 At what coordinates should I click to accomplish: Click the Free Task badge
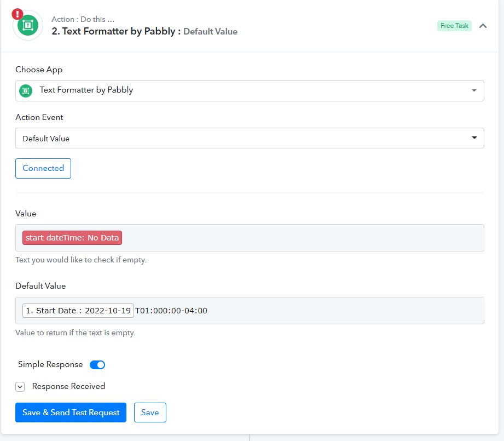tap(454, 26)
